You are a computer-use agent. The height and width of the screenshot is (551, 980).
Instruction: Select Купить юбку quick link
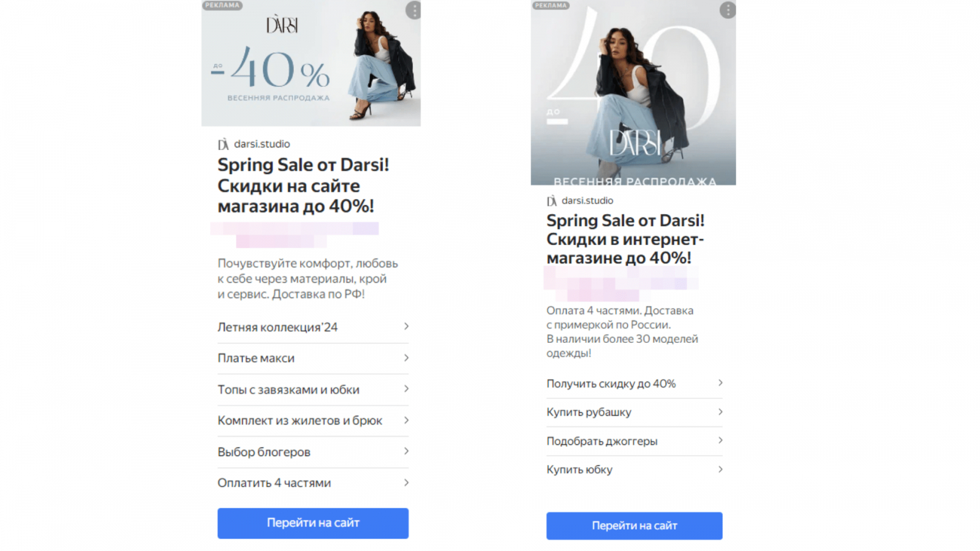tap(635, 470)
